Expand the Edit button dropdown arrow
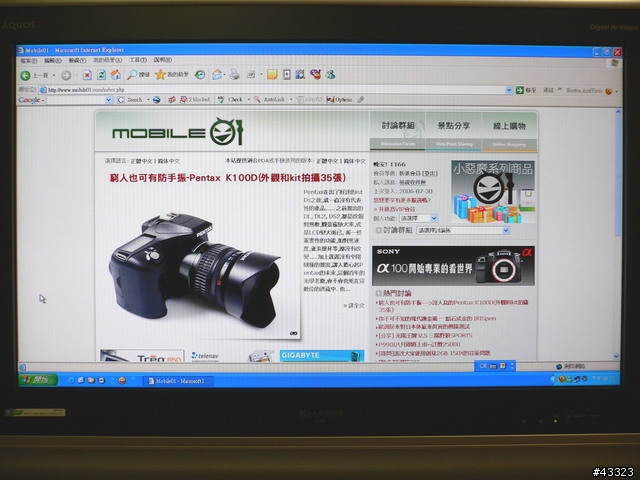640x480 pixels. [261, 75]
